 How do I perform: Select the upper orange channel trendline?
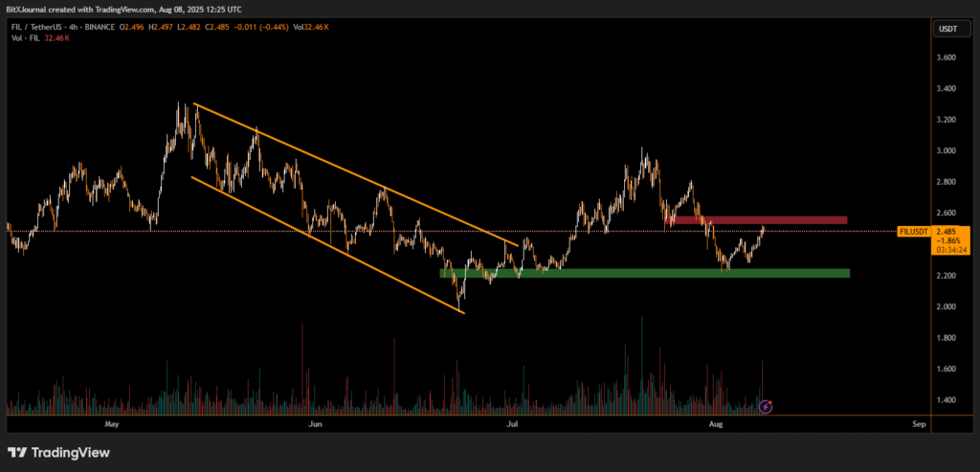[x=354, y=172]
